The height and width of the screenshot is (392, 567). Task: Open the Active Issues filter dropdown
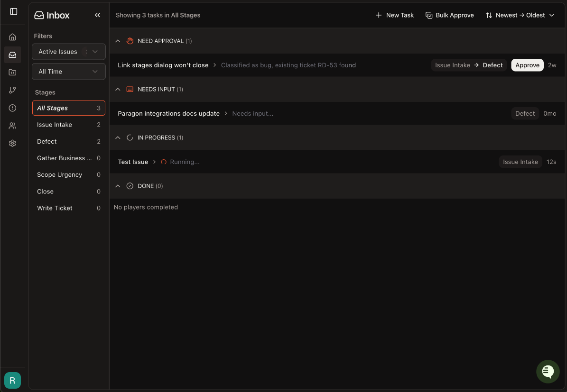(68, 51)
